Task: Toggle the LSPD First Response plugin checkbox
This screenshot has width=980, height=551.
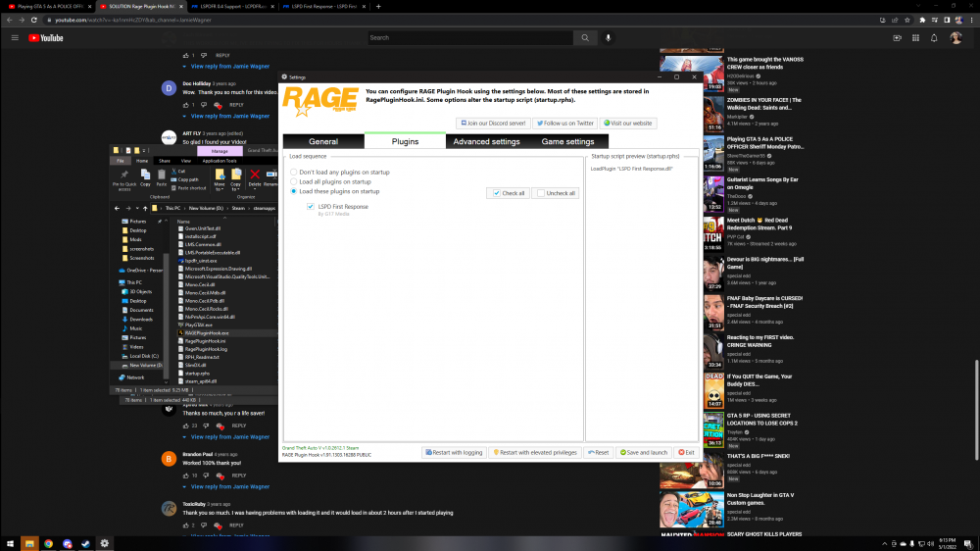Action: click(x=311, y=207)
